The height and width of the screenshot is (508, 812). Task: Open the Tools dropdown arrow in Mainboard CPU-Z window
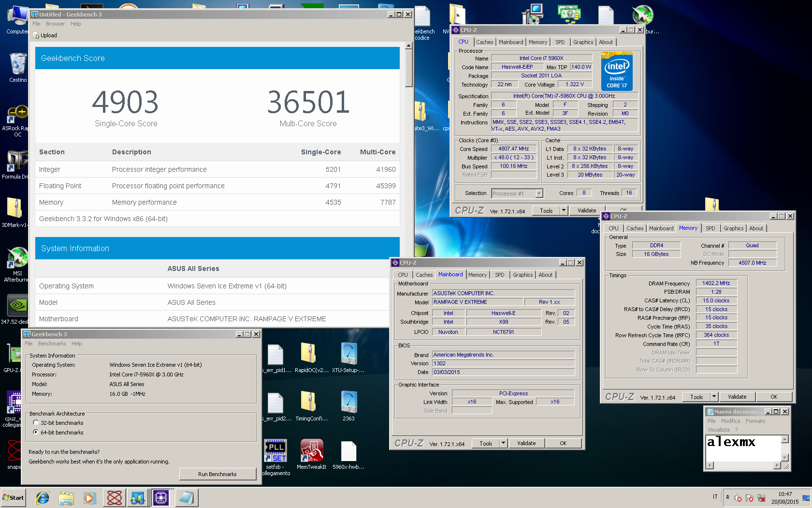tap(503, 443)
